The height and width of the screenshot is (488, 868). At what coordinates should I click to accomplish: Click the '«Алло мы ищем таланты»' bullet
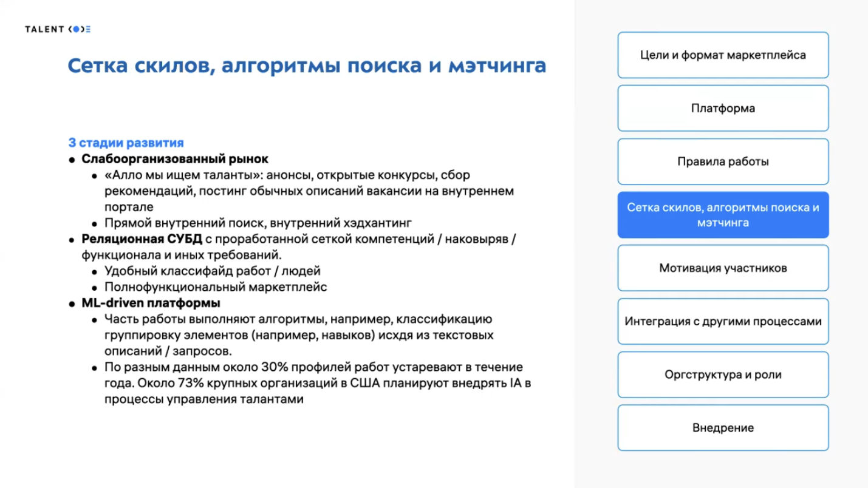(x=310, y=191)
